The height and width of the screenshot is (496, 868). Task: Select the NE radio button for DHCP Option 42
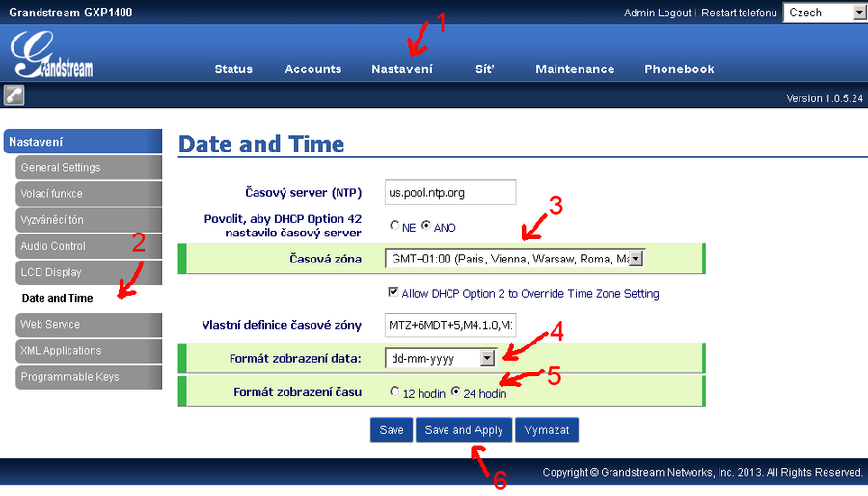[394, 227]
